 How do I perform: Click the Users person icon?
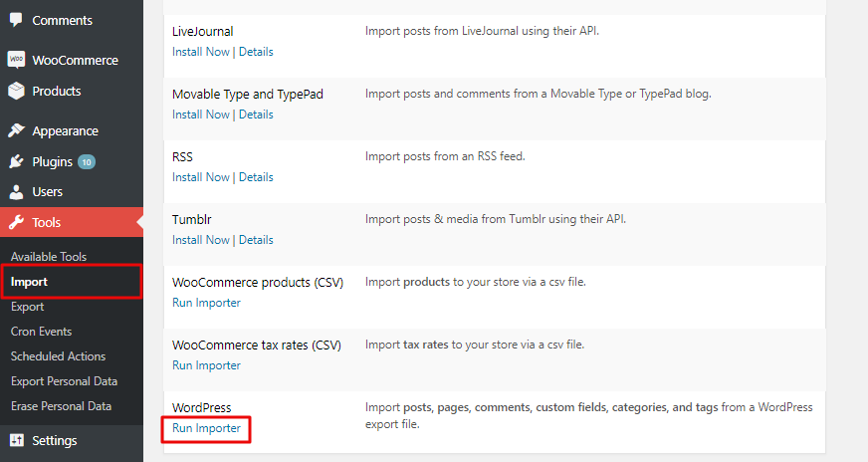tap(16, 191)
